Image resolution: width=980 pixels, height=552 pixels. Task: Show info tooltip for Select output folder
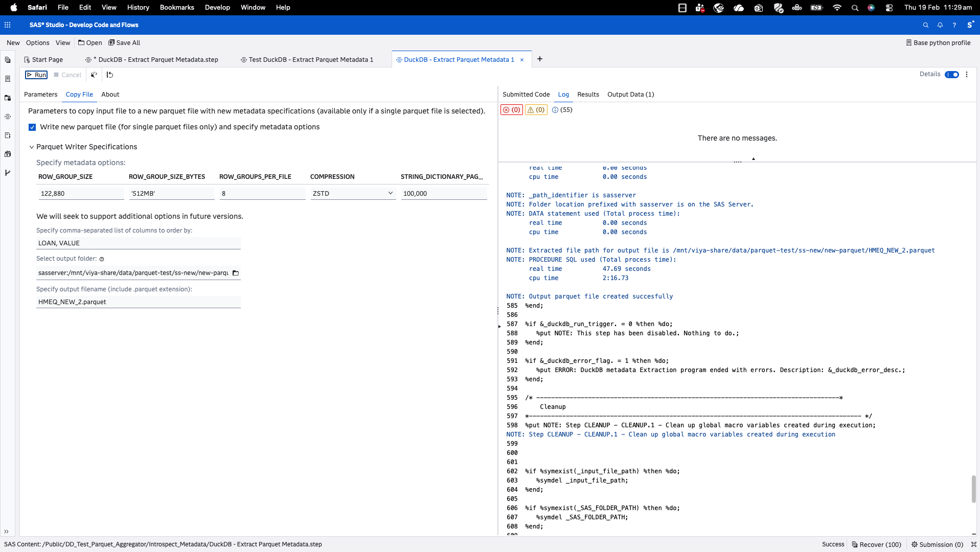(x=102, y=259)
